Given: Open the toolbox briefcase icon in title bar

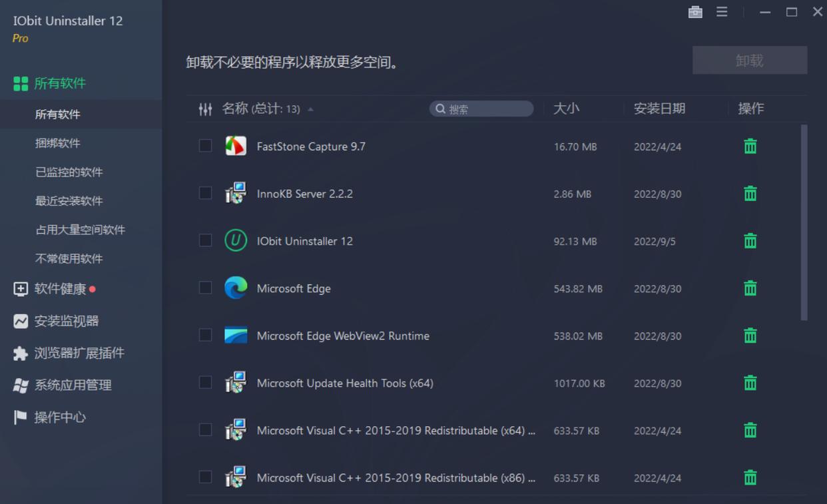Looking at the screenshot, I should coord(695,12).
